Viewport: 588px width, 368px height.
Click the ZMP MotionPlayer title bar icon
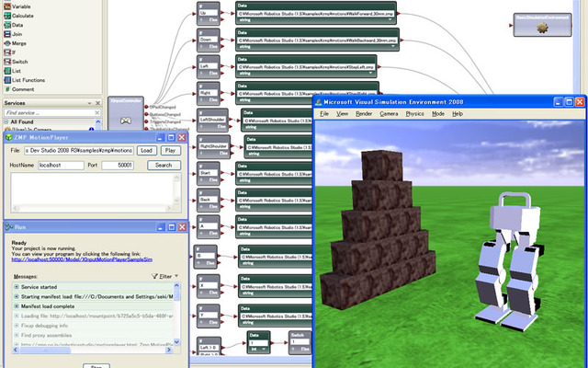(8, 137)
